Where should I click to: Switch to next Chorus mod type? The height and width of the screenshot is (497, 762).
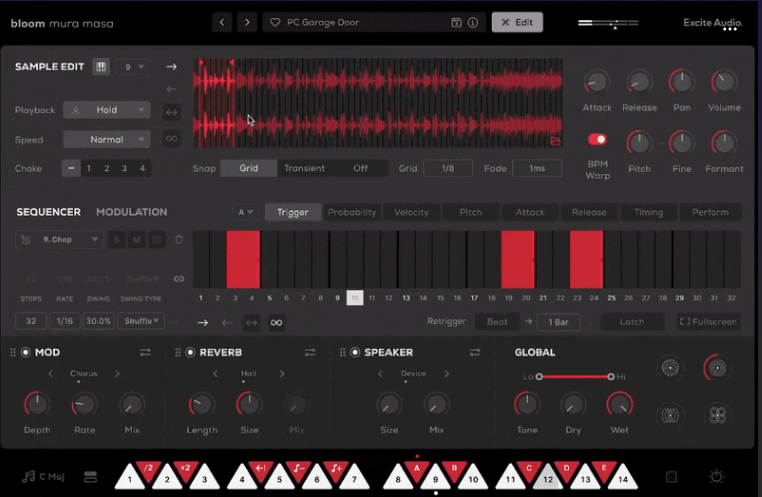tap(117, 374)
